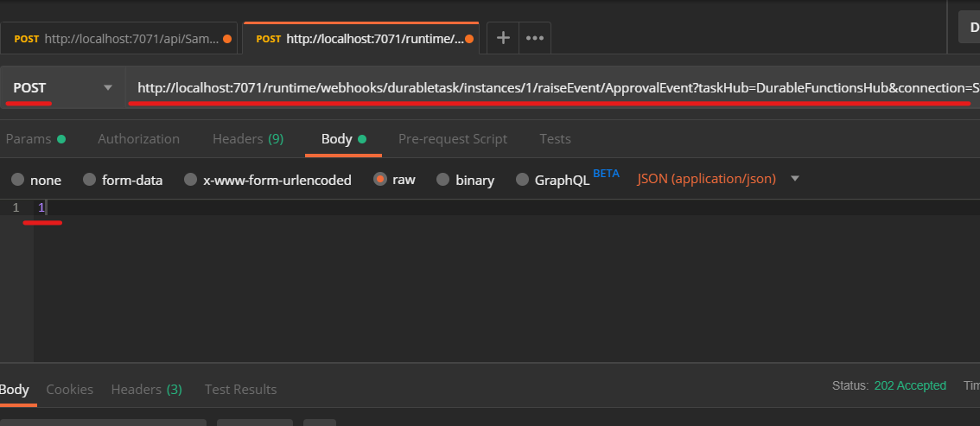Open the tab options three-dot menu
The image size is (980, 426).
[x=534, y=38]
